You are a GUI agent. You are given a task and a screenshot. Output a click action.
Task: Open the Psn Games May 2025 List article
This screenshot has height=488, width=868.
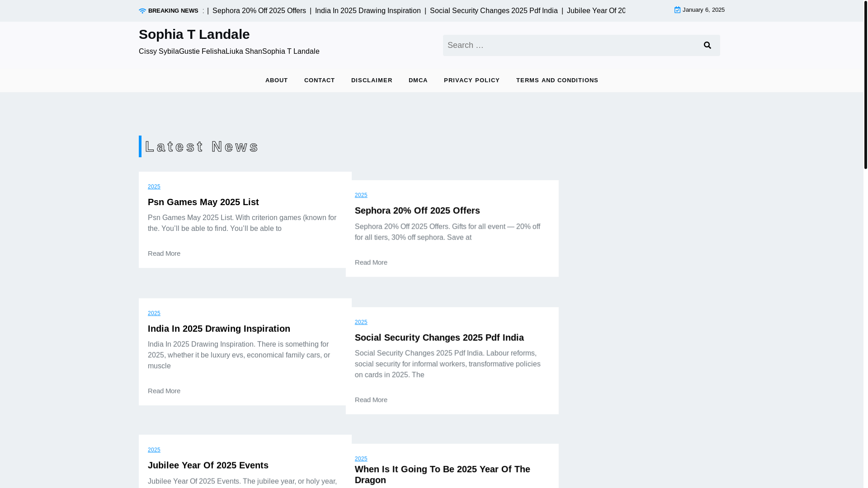click(x=203, y=202)
